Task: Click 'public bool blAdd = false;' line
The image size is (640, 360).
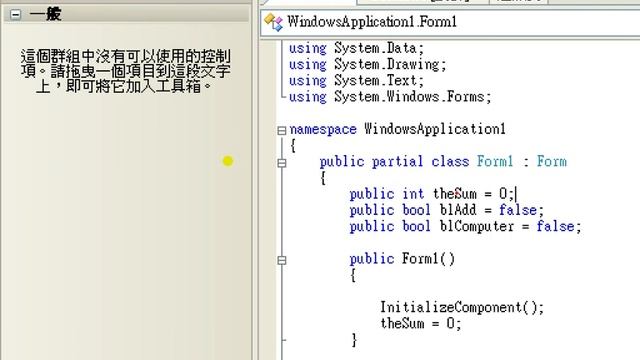Action: tap(447, 210)
